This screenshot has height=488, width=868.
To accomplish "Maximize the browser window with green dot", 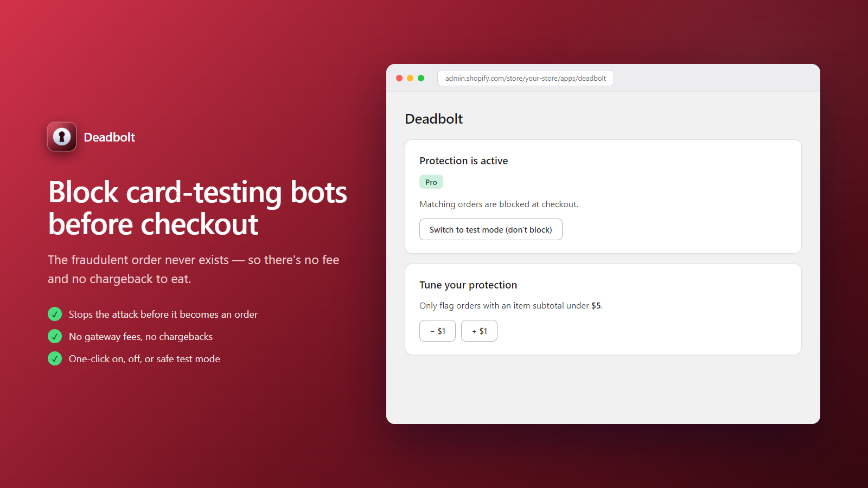I will tap(421, 78).
